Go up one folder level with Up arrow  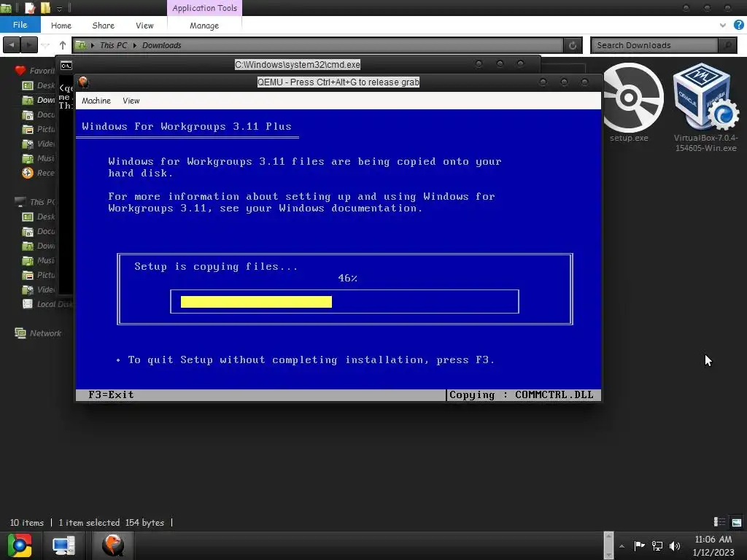[63, 45]
